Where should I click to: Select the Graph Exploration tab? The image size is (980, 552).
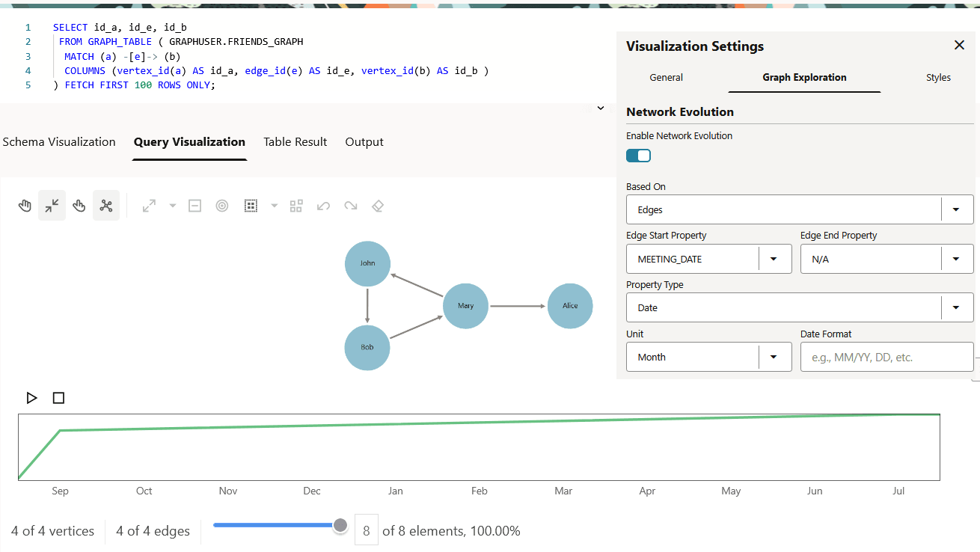[804, 78]
